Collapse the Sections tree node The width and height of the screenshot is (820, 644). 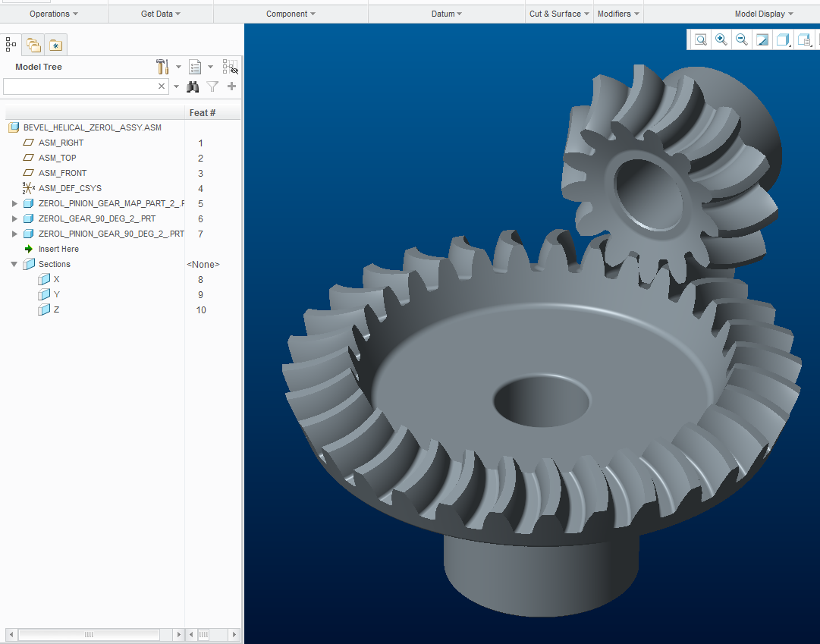tap(14, 264)
